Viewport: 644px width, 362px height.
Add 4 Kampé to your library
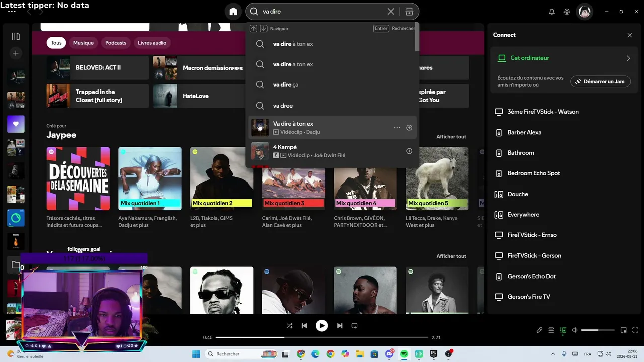coord(409,151)
